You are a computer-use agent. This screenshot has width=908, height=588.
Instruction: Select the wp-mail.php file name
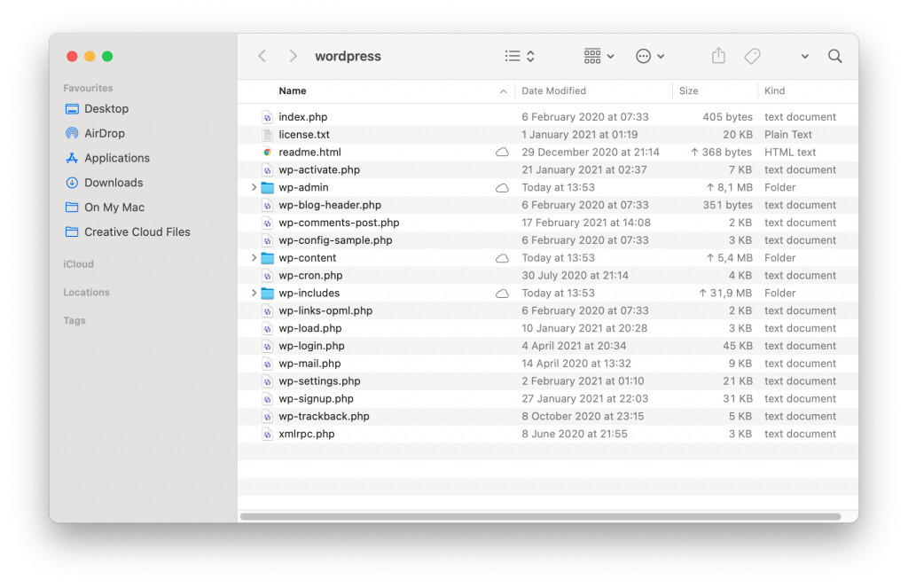[x=309, y=364]
